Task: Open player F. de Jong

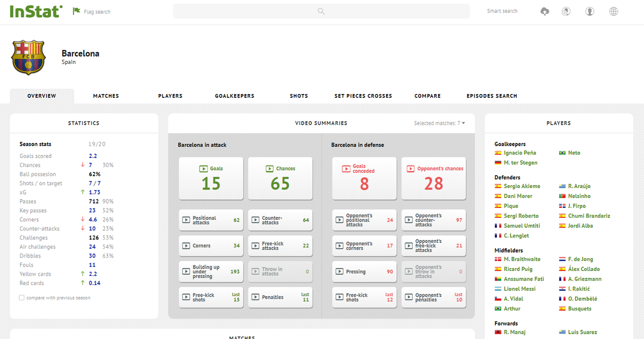Action: click(x=581, y=259)
